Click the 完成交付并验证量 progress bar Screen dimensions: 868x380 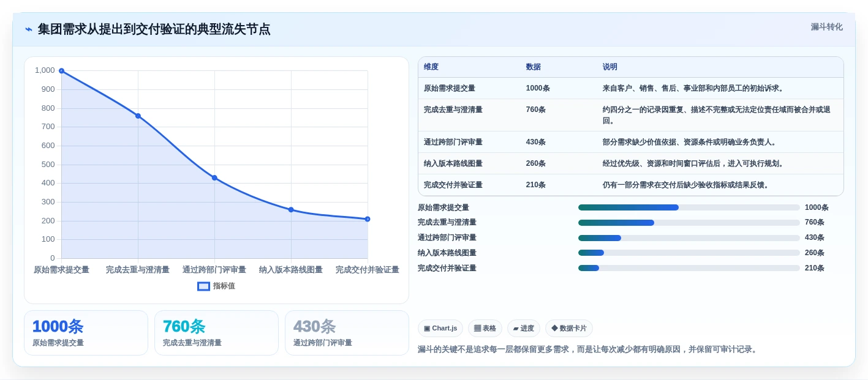689,268
